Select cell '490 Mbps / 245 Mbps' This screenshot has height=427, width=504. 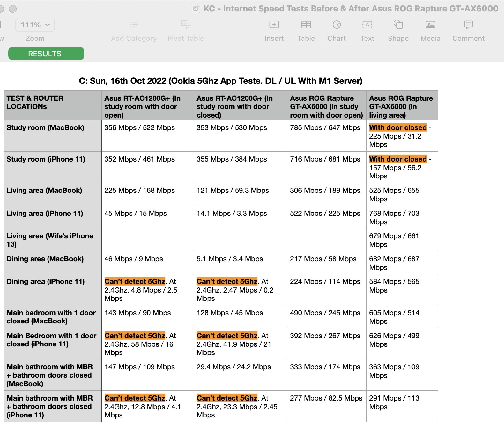pyautogui.click(x=327, y=317)
